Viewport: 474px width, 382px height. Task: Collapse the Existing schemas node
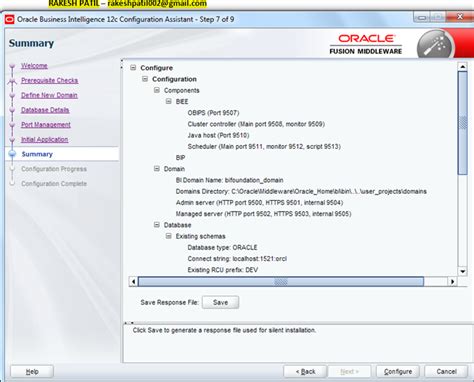169,236
